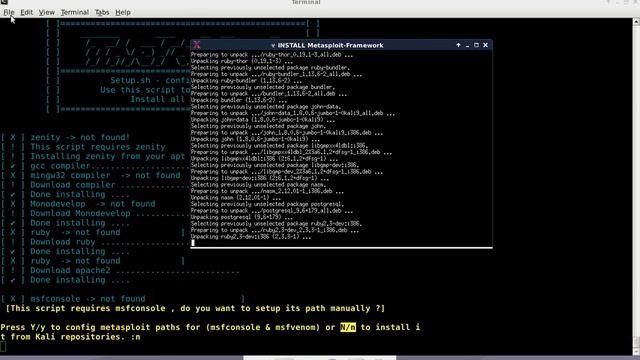The width and height of the screenshot is (640, 360).
Task: Click the 'zenity -> not found!' line
Action: coord(80,137)
